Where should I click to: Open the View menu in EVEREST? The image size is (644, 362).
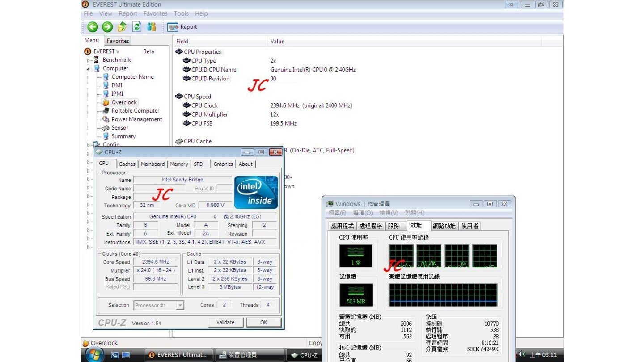pos(106,13)
